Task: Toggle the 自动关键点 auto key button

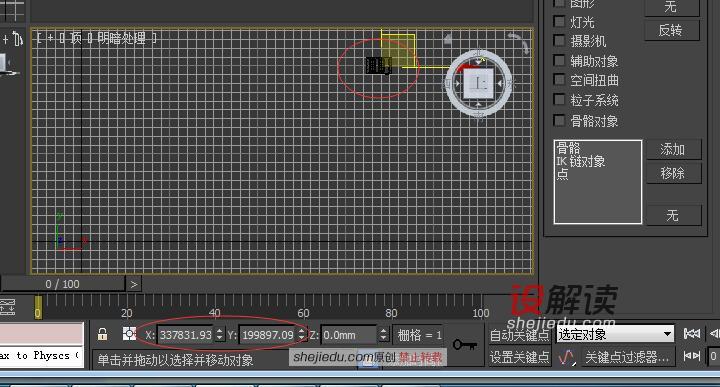Action: tap(519, 335)
